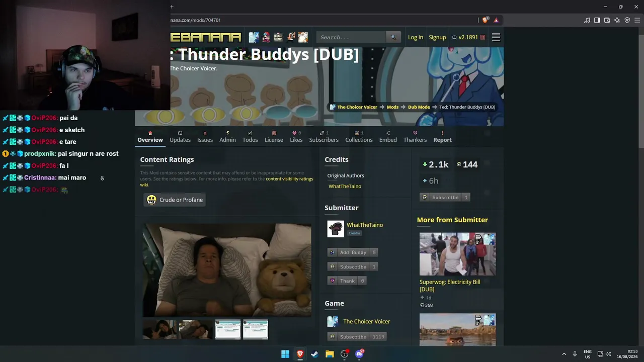Click WhatTheTaino under Original Authors

click(345, 186)
